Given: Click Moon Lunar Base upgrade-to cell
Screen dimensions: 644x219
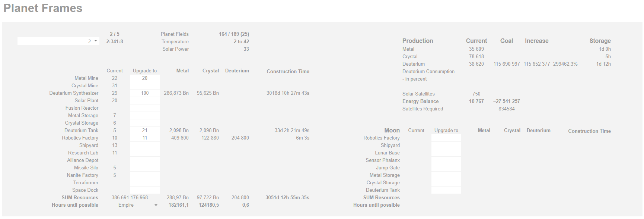Looking at the screenshot, I should point(446,153).
